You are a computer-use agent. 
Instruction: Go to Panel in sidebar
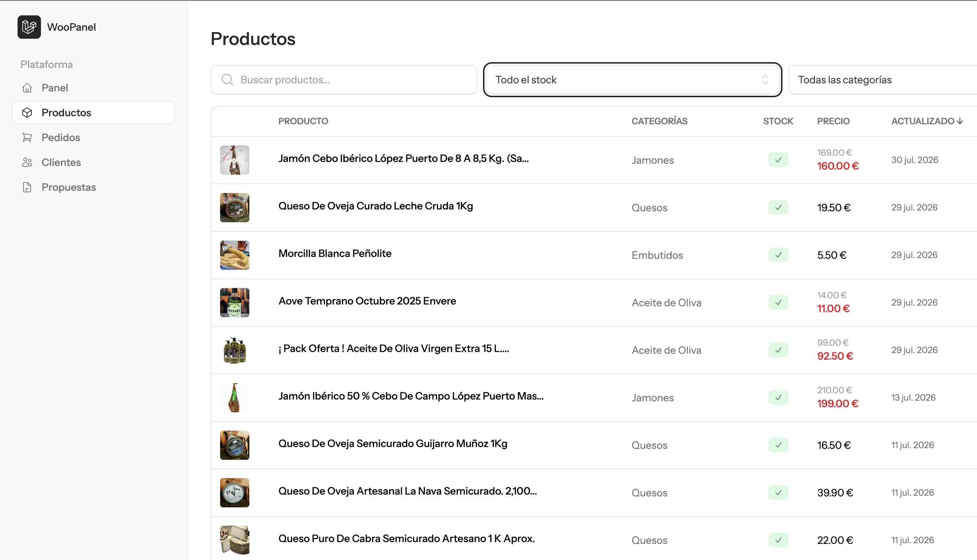point(93,88)
